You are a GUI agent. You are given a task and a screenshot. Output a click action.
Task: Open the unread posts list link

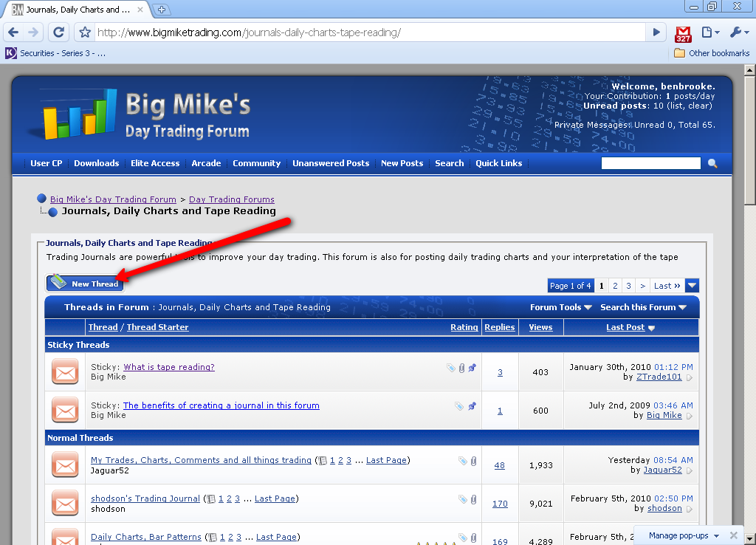pyautogui.click(x=676, y=106)
